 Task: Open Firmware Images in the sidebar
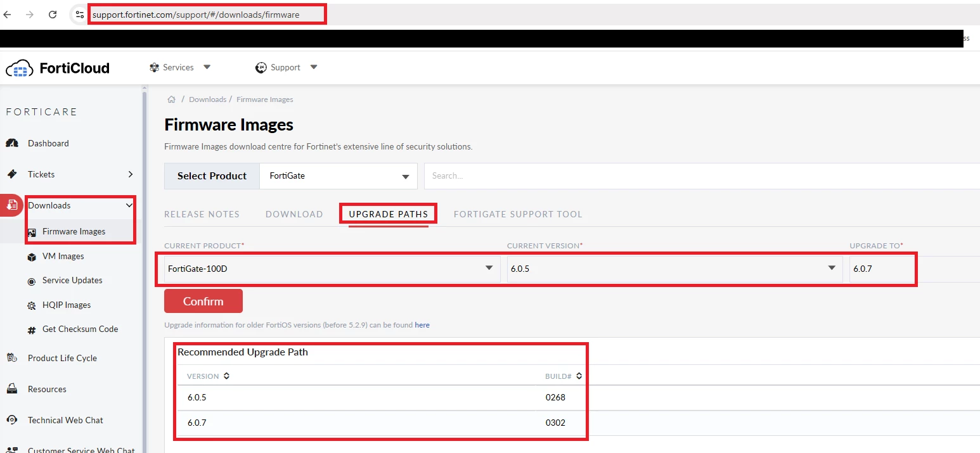[x=74, y=232]
